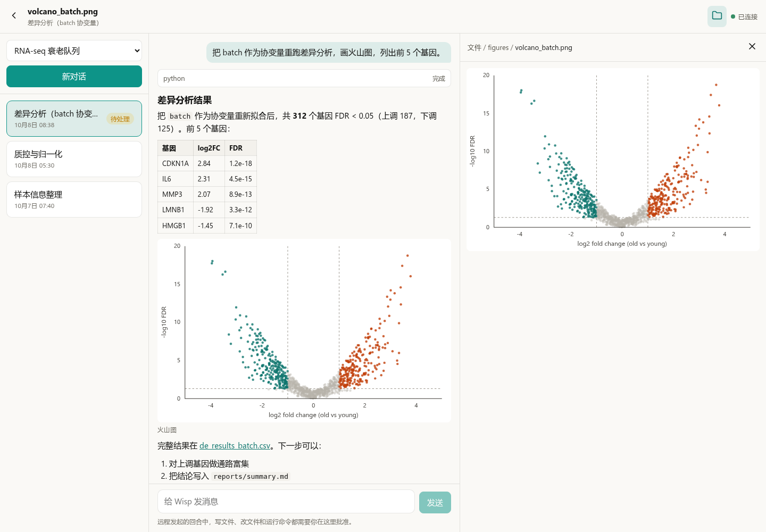Click the MMP3 gene cell

176,194
